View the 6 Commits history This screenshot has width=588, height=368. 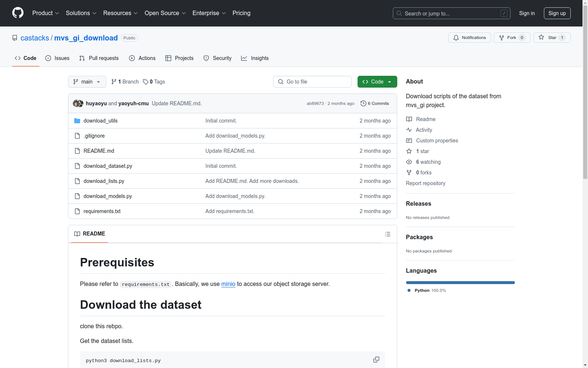[x=375, y=103]
